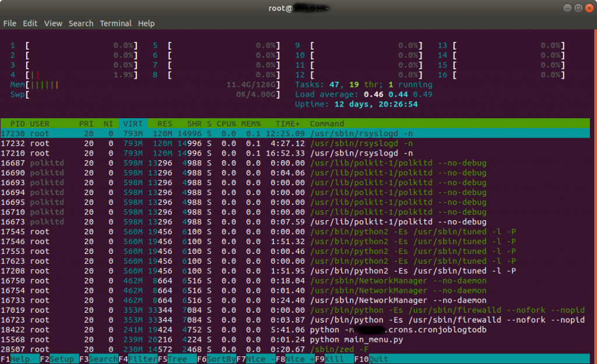Open the Help menu
Image resolution: width=597 pixels, height=364 pixels.
(x=146, y=23)
